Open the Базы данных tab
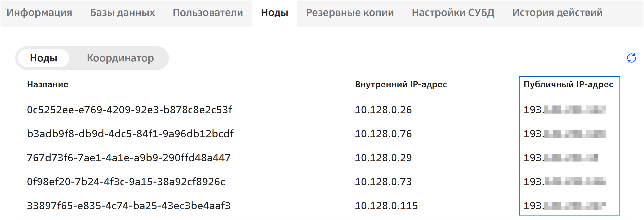644x220 pixels. pos(123,12)
